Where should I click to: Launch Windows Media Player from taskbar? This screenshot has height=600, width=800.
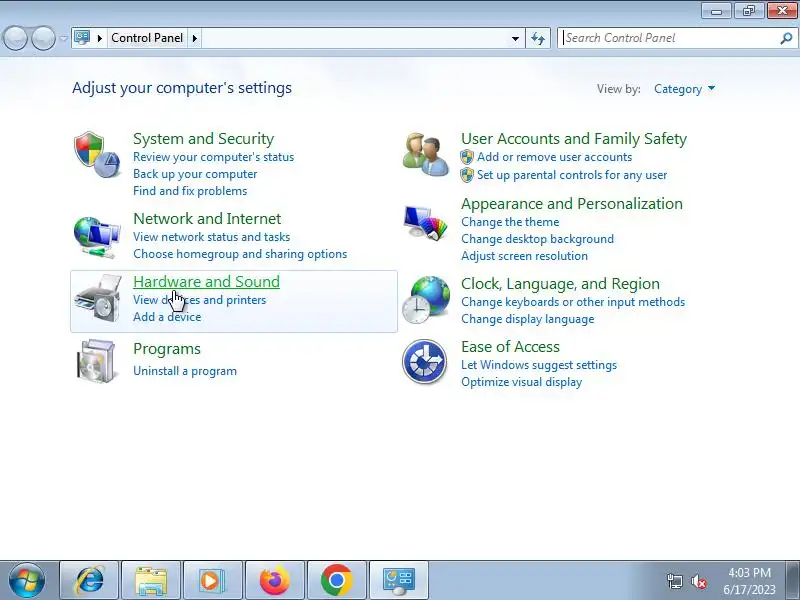[213, 580]
